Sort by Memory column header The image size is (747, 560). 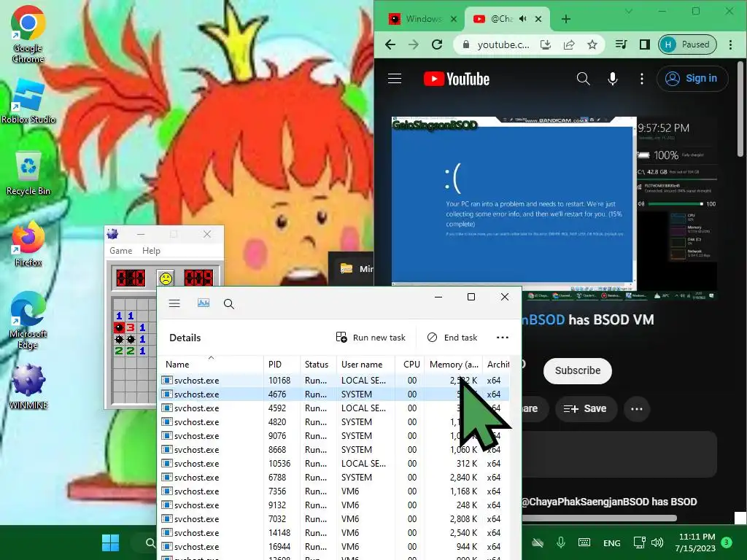(453, 364)
